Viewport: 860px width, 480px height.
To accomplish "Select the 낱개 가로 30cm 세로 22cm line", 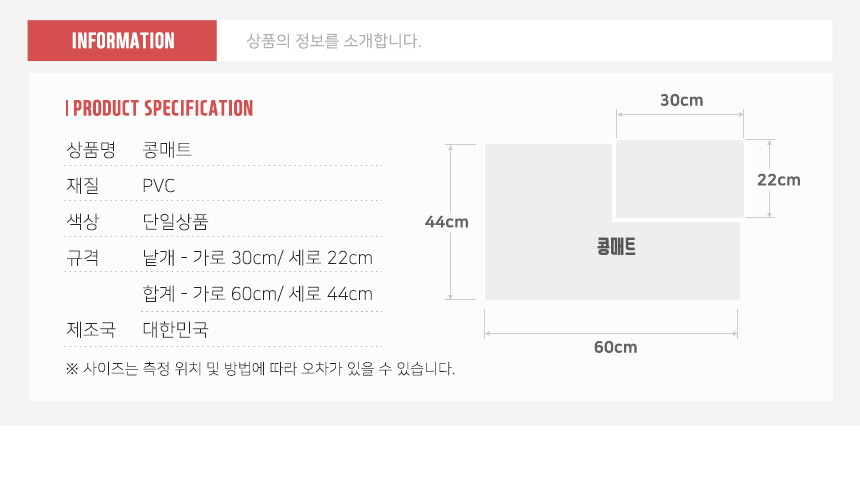I will [x=257, y=257].
